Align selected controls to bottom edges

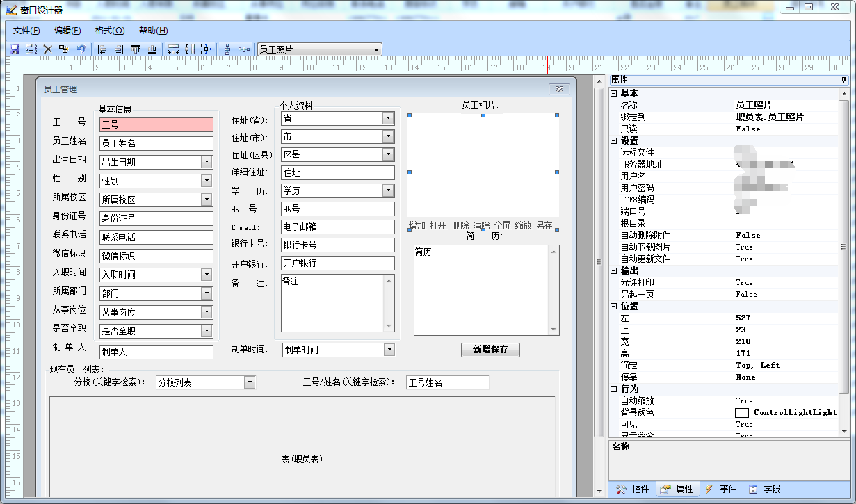coord(152,49)
